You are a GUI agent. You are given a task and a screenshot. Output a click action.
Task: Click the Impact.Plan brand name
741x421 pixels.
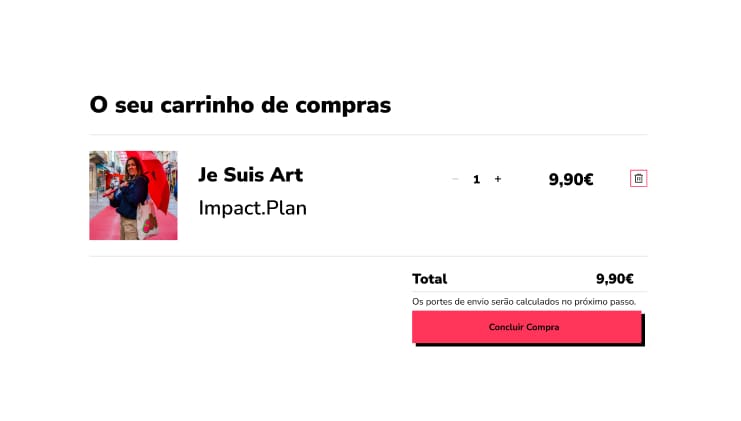pyautogui.click(x=252, y=208)
